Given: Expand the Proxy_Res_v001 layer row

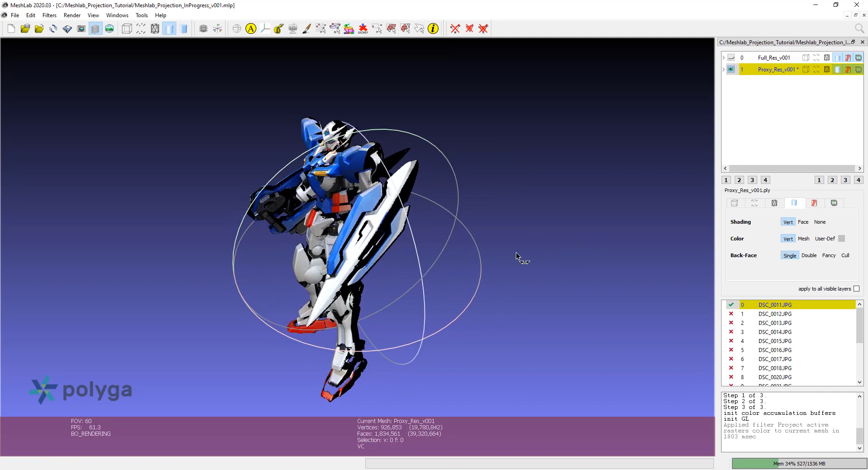Looking at the screenshot, I should click(x=723, y=69).
